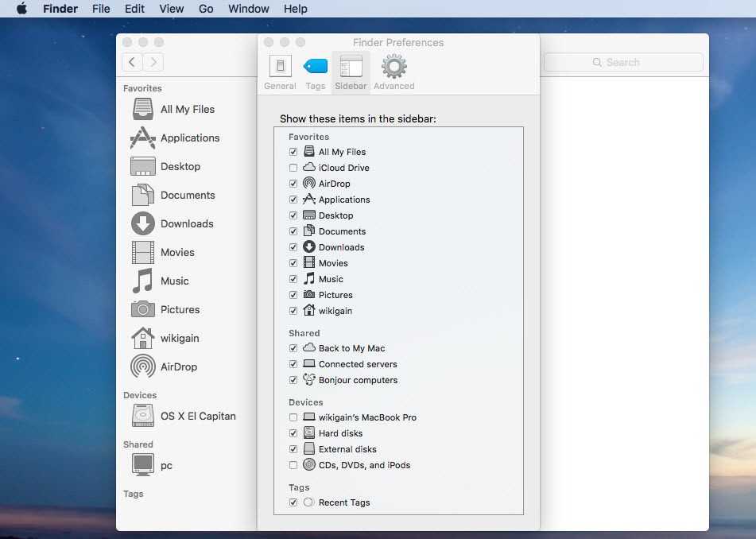Open the Edit menu
This screenshot has height=539, width=756.
134,9
